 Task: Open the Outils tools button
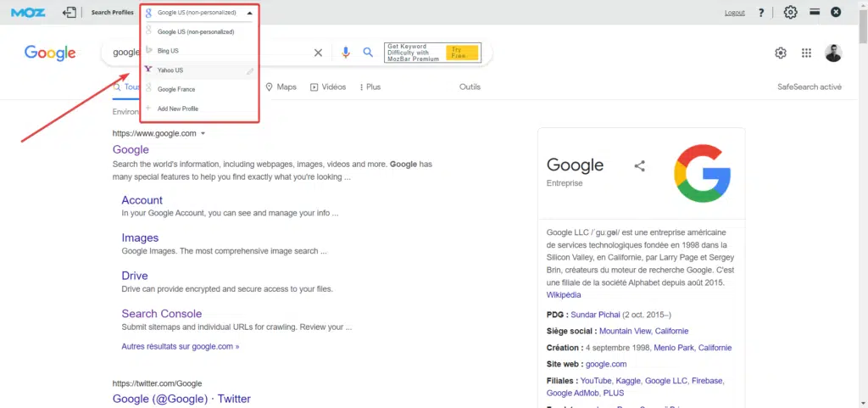coord(470,87)
